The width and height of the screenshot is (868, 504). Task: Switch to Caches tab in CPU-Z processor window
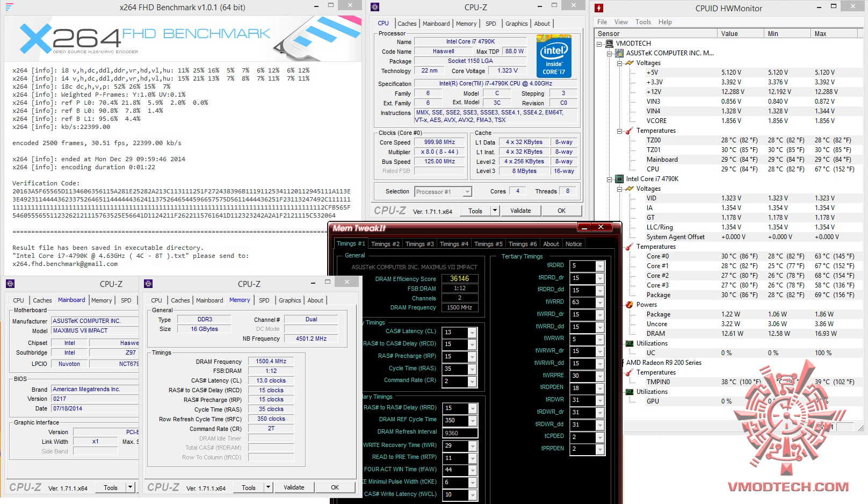click(x=407, y=24)
